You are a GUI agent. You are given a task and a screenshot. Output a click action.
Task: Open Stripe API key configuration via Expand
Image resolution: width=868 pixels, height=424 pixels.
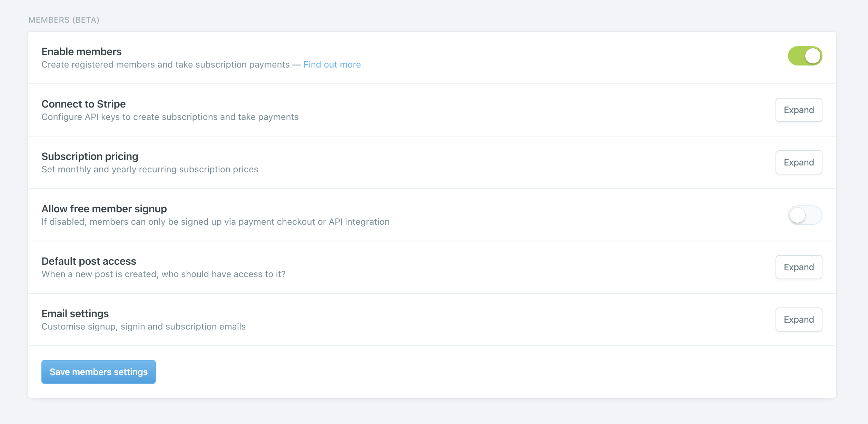tap(799, 110)
